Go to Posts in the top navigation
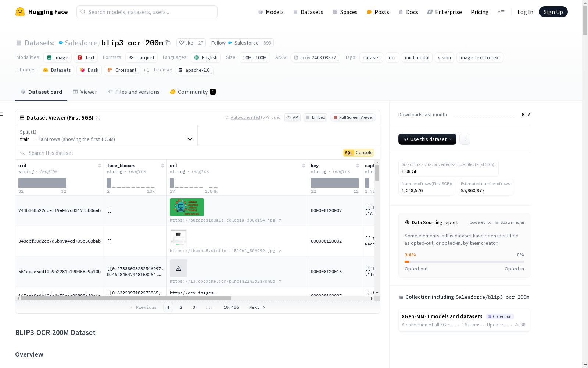The image size is (588, 368). click(378, 12)
